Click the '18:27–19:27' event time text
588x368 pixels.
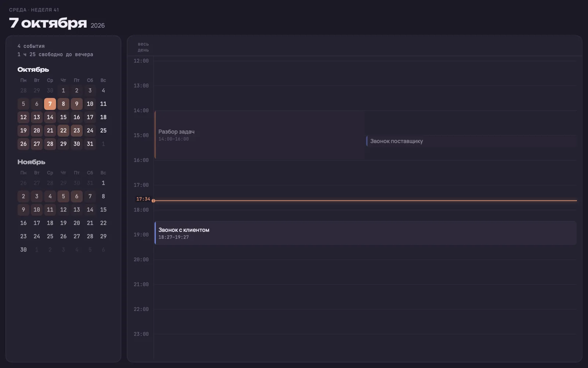click(173, 237)
